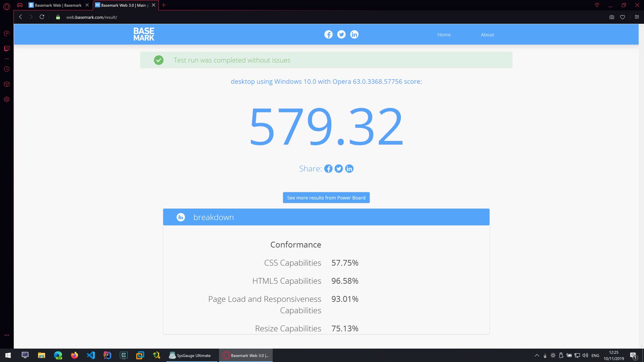The image size is (644, 362).
Task: Open the Windows Start menu
Action: pyautogui.click(x=8, y=355)
